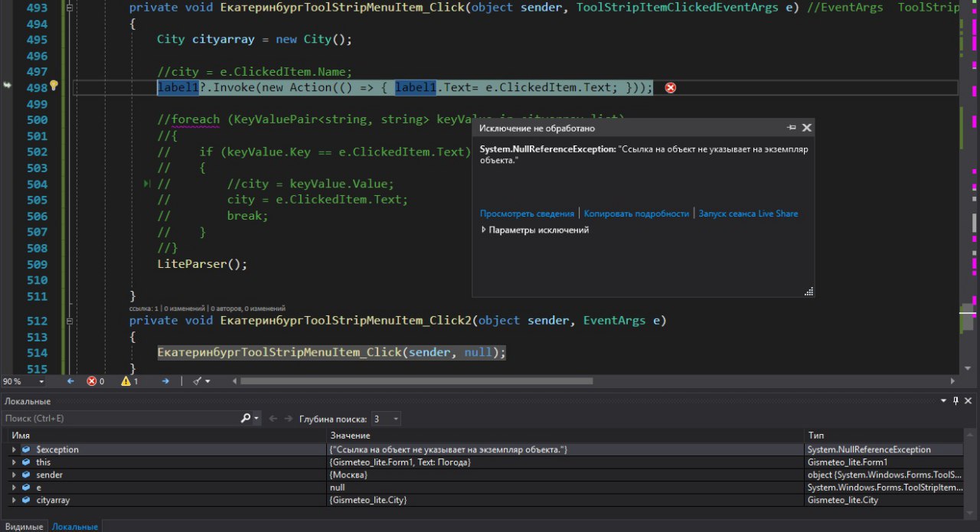Expand the $exception variable node
This screenshot has width=980, height=532.
[13, 449]
